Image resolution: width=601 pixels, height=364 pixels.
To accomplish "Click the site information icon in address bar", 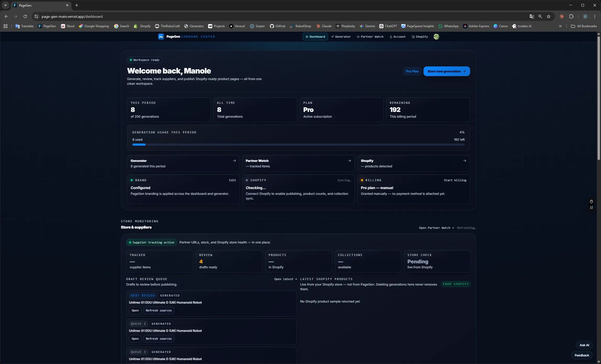I will [x=36, y=16].
